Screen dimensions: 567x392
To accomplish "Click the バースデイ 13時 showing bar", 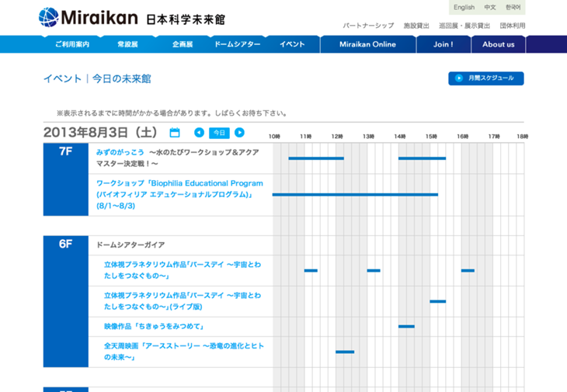I will coord(374,271).
